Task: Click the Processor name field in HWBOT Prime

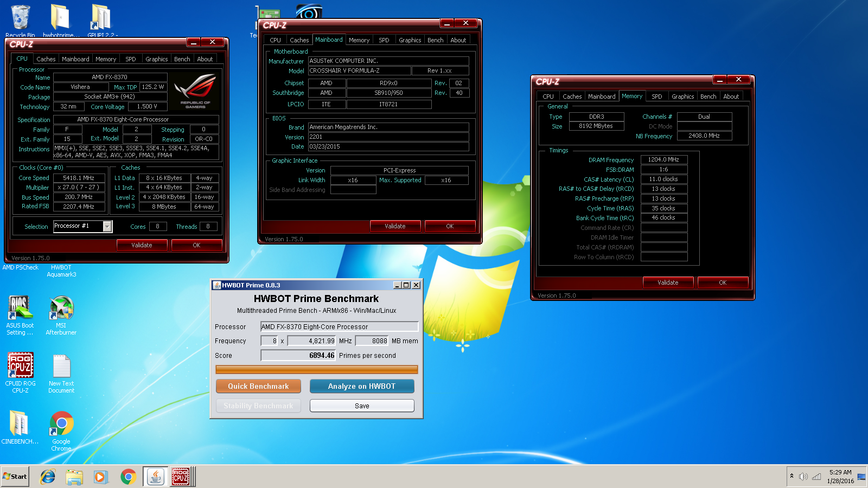Action: (x=340, y=326)
